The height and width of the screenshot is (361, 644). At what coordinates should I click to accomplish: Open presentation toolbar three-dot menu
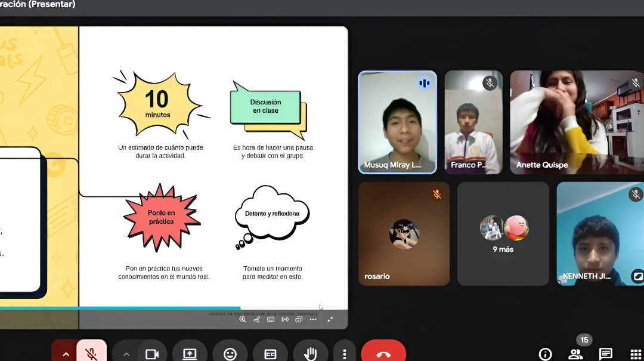313,319
